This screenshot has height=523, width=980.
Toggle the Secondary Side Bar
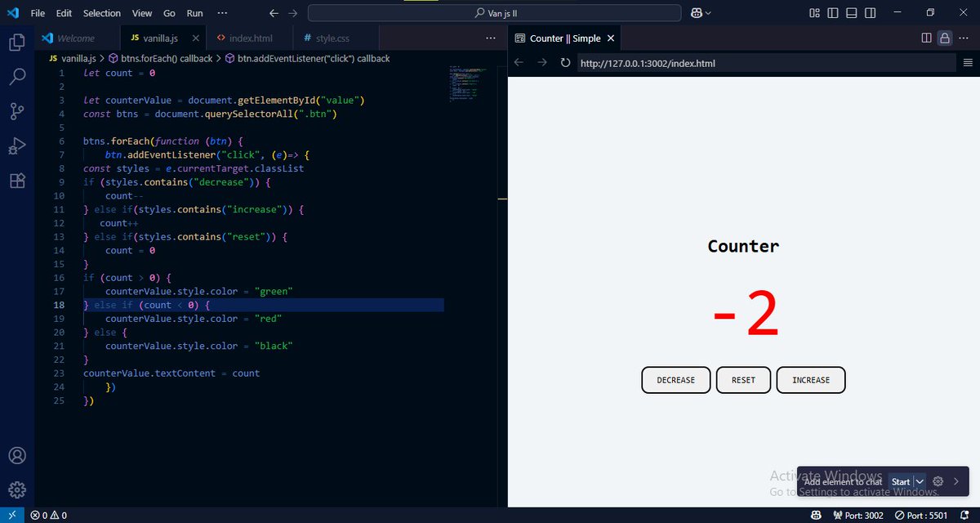coord(871,13)
